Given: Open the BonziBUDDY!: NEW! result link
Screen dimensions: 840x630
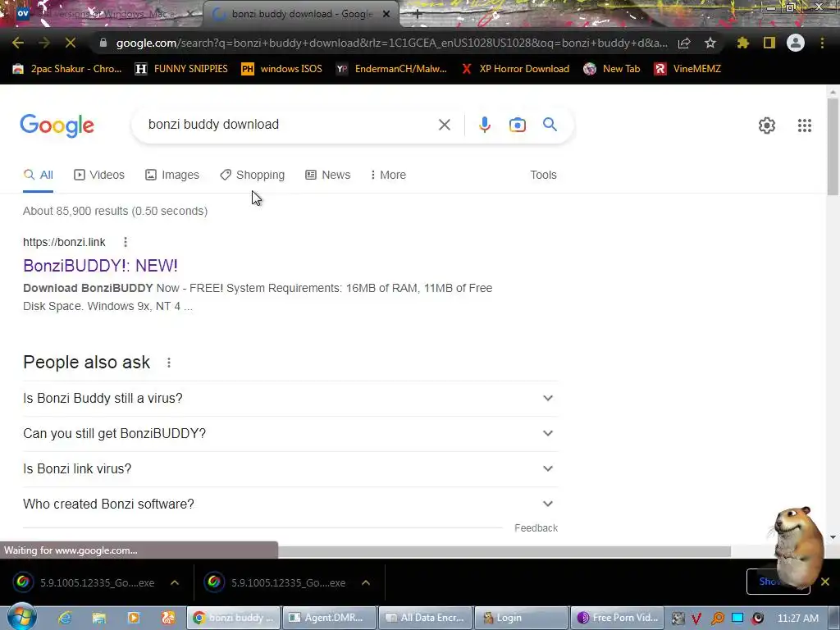Looking at the screenshot, I should [x=100, y=265].
